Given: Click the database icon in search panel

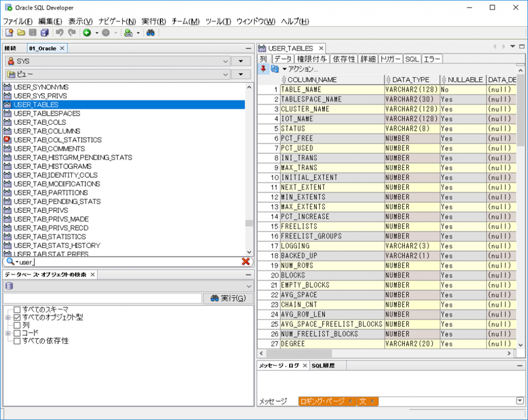Looking at the screenshot, I should [9, 285].
